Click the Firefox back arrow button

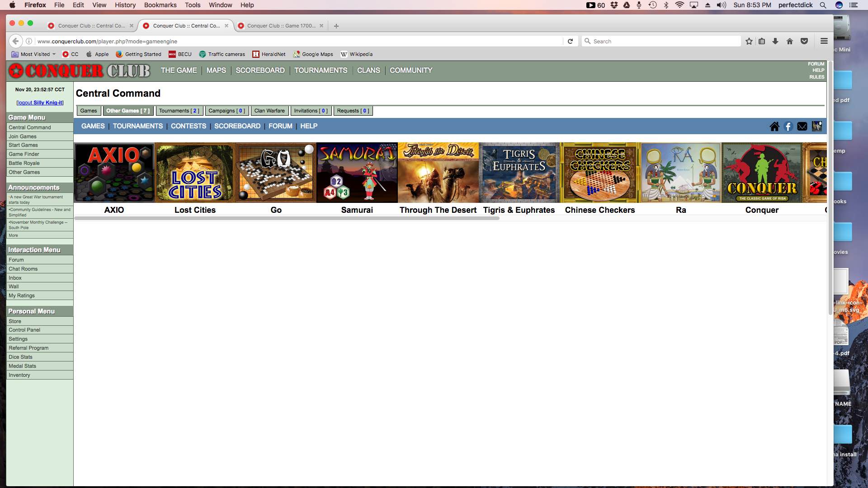click(16, 41)
